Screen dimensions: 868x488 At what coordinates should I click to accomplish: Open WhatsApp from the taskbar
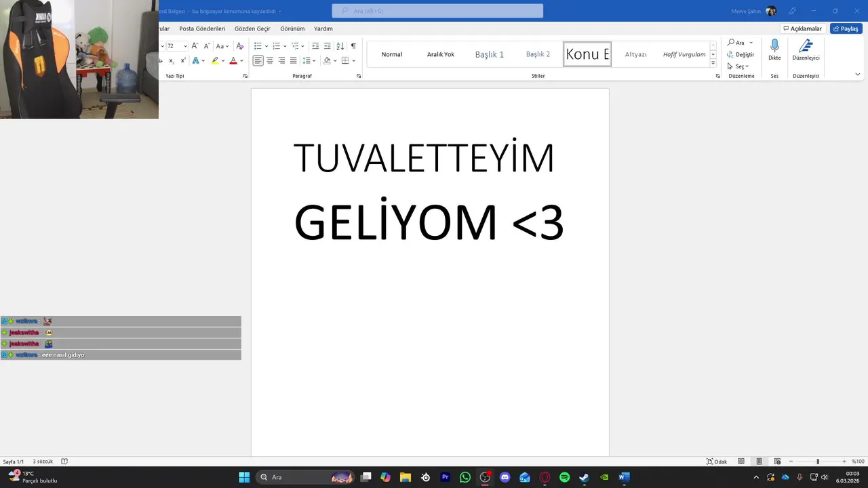(465, 477)
